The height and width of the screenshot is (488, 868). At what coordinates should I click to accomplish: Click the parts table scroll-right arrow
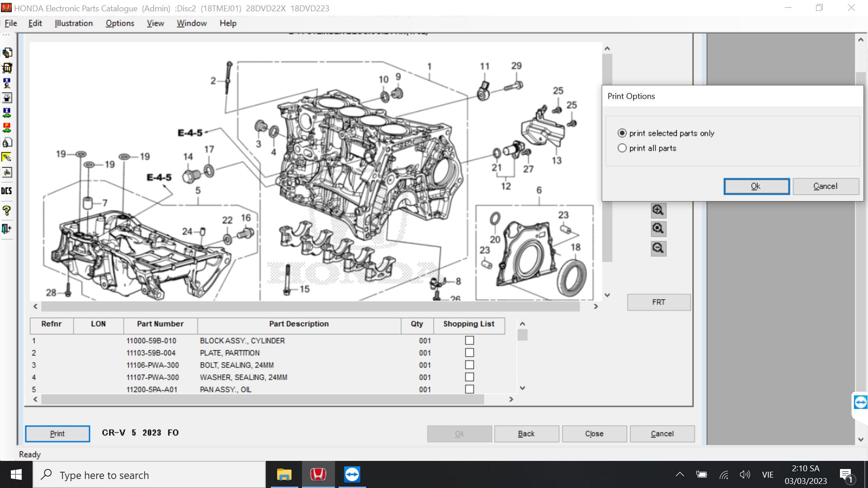511,399
